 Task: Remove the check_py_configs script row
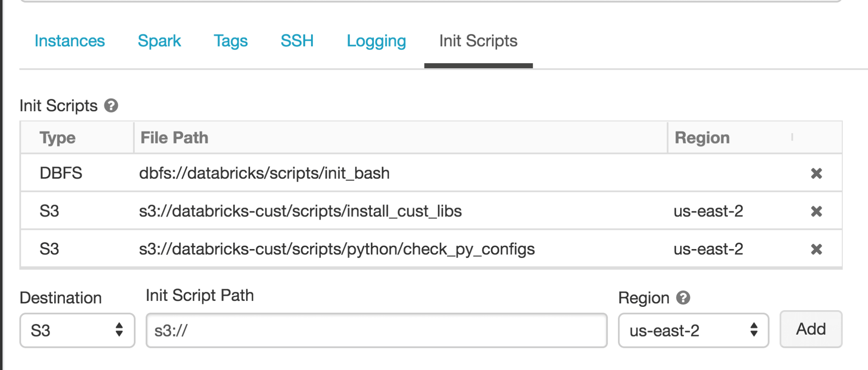pyautogui.click(x=816, y=249)
